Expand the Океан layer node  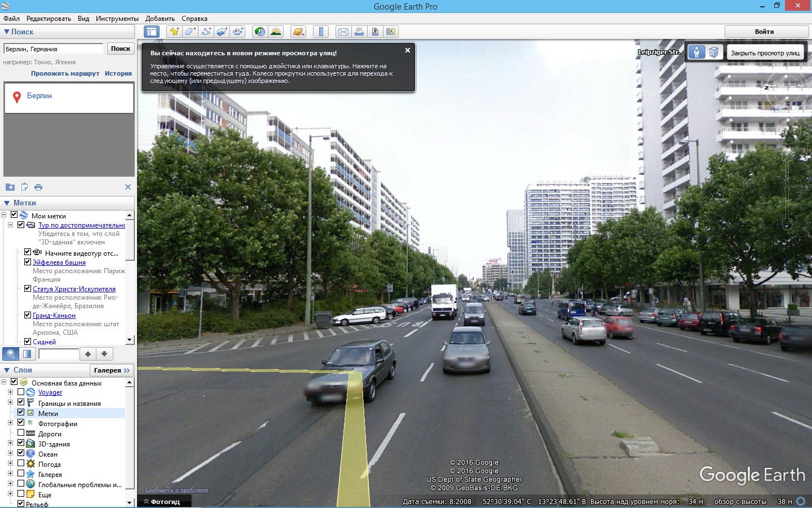click(10, 453)
